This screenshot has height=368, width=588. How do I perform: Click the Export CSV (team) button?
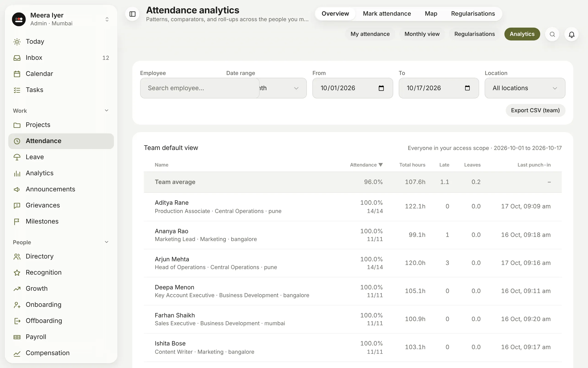click(535, 110)
